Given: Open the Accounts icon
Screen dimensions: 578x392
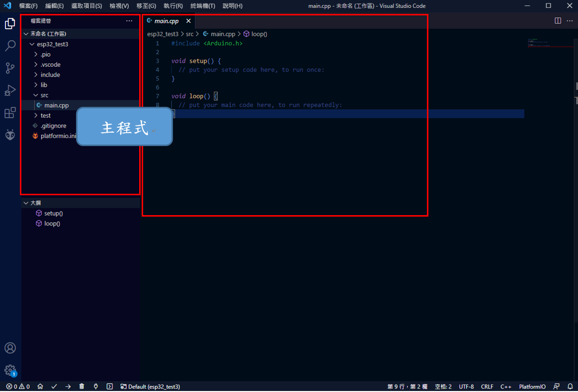Looking at the screenshot, I should (x=10, y=348).
